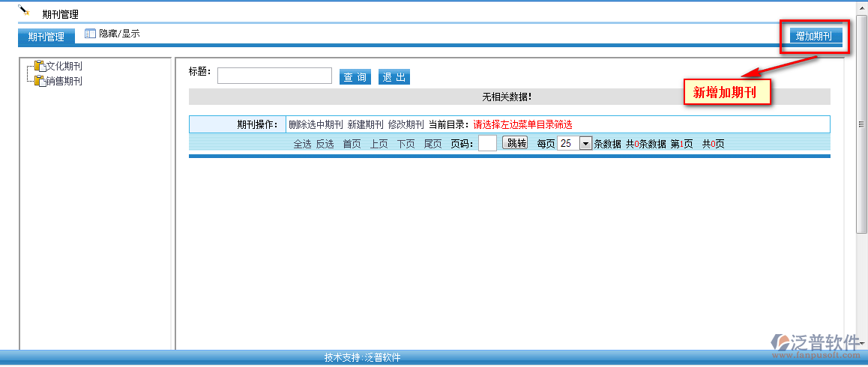Click 新建期刊 link
The width and height of the screenshot is (868, 367).
(365, 124)
